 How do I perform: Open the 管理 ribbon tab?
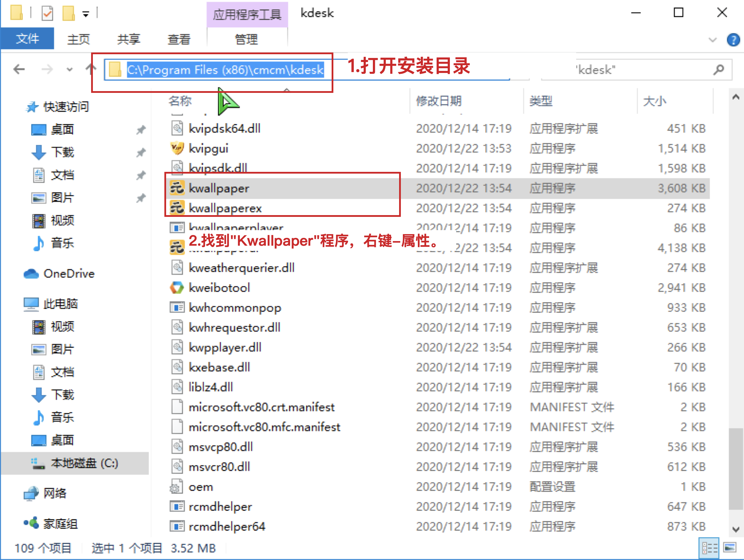[x=247, y=39]
